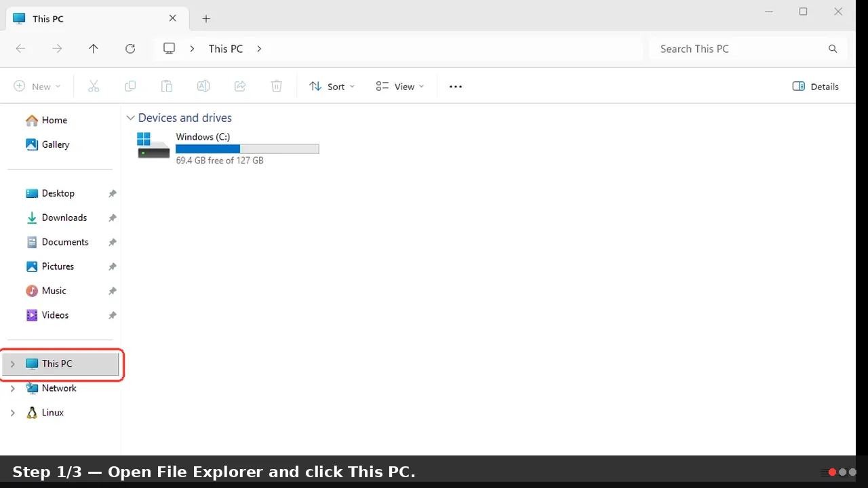Select This PC in the navigation pane
Viewport: 868px width, 488px height.
click(60, 364)
